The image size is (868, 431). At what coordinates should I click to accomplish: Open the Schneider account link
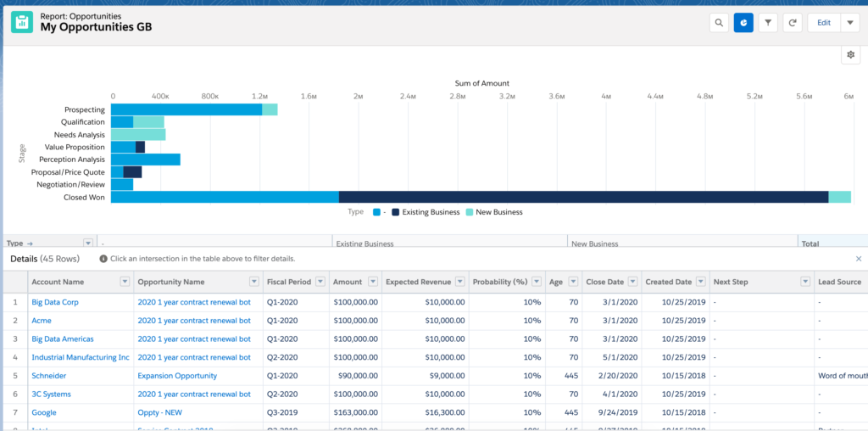(x=48, y=376)
